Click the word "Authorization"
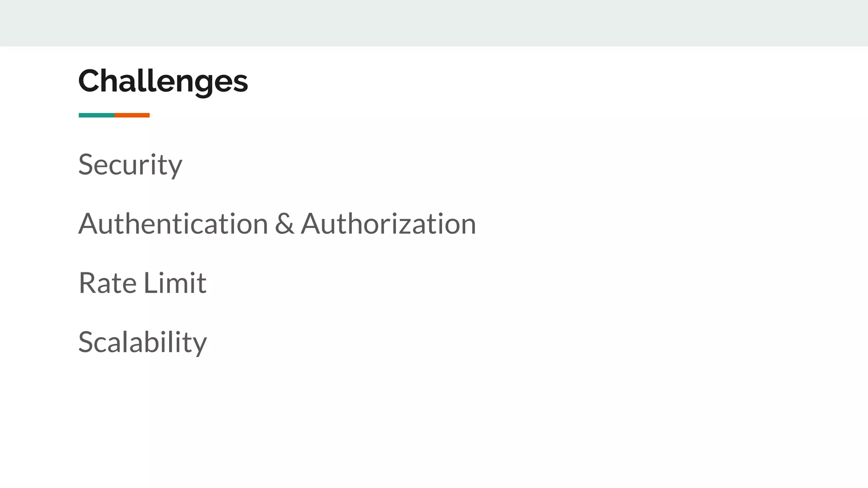This screenshot has width=868, height=488. point(388,224)
